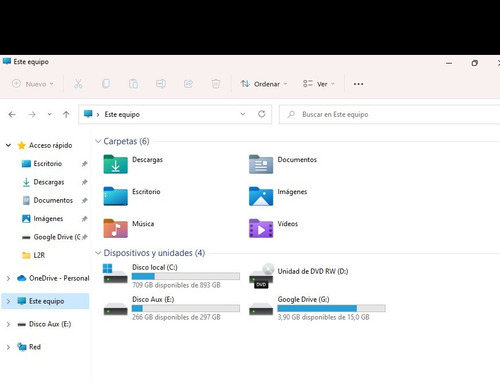Image resolution: width=500 pixels, height=383 pixels.
Task: Open the Imágenes folder icon
Action: (x=261, y=196)
